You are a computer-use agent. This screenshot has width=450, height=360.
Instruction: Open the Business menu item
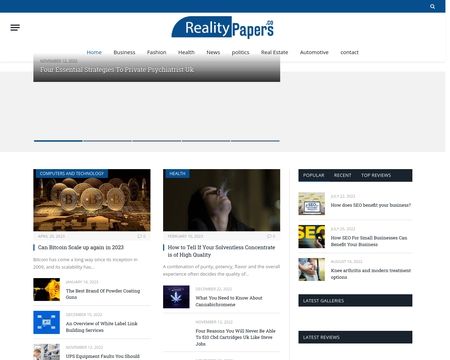(x=124, y=52)
